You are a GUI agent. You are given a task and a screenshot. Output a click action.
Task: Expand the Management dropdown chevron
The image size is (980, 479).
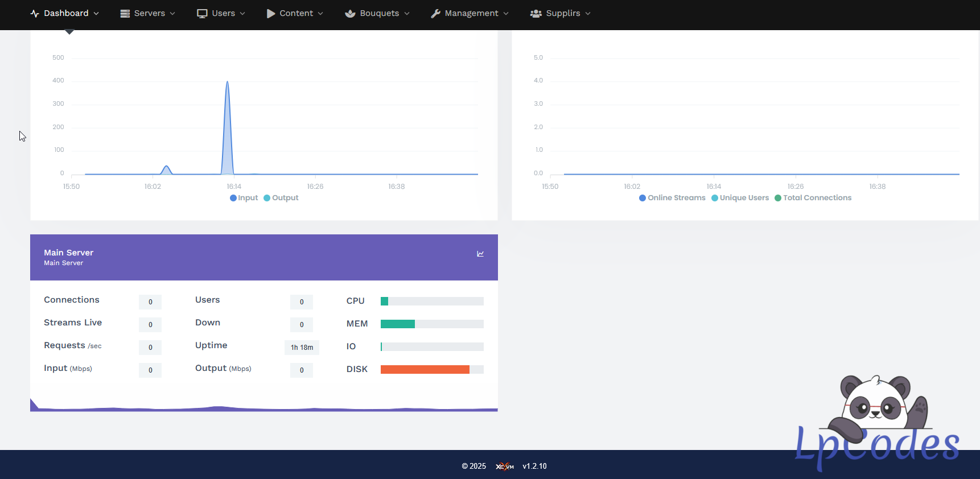[506, 14]
